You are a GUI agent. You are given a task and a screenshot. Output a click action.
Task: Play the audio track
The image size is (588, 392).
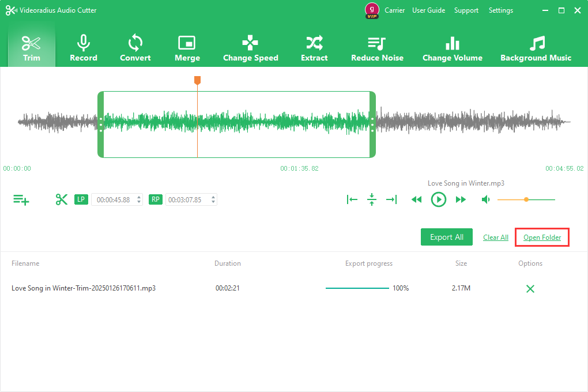pos(438,199)
